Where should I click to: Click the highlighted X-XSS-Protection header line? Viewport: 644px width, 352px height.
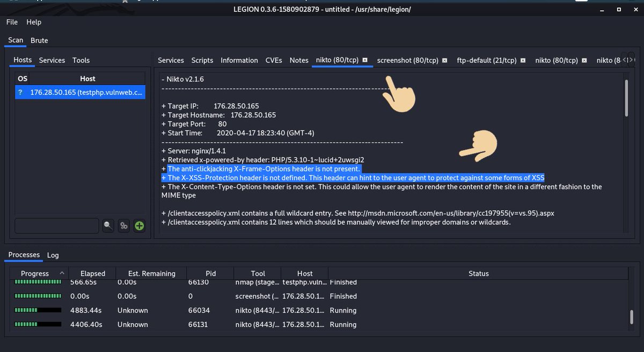coord(353,178)
